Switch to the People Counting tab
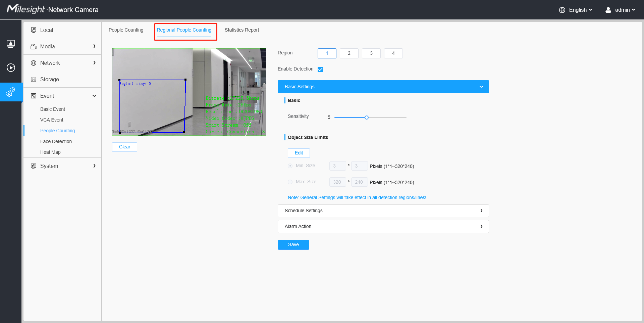 126,30
